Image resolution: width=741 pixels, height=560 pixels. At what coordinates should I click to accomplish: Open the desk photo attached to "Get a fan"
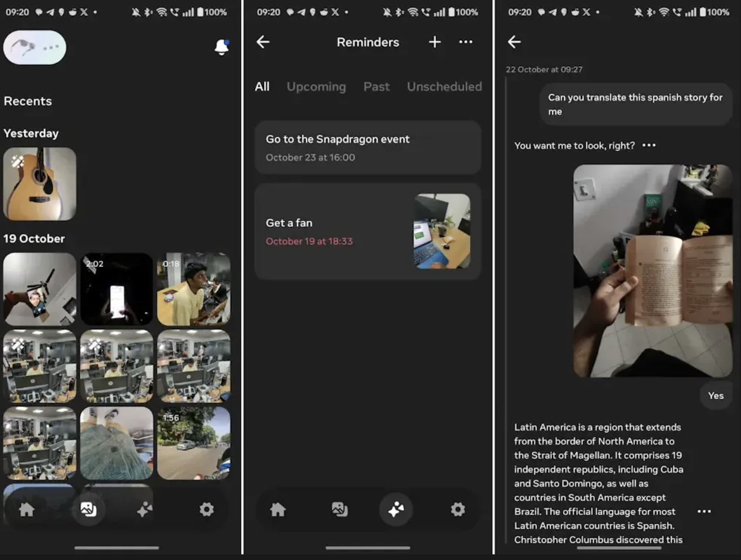[442, 231]
